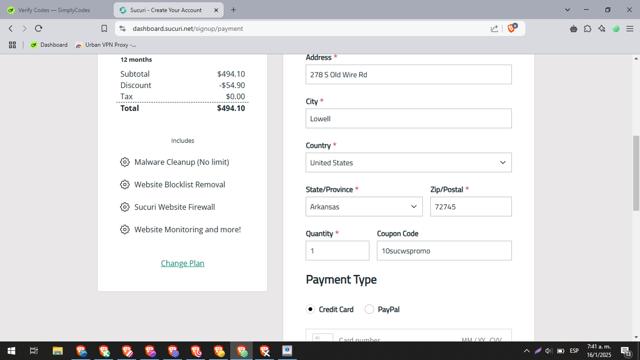Image resolution: width=640 pixels, height=360 pixels.
Task: Go back to the previous page
Action: coord(11,29)
